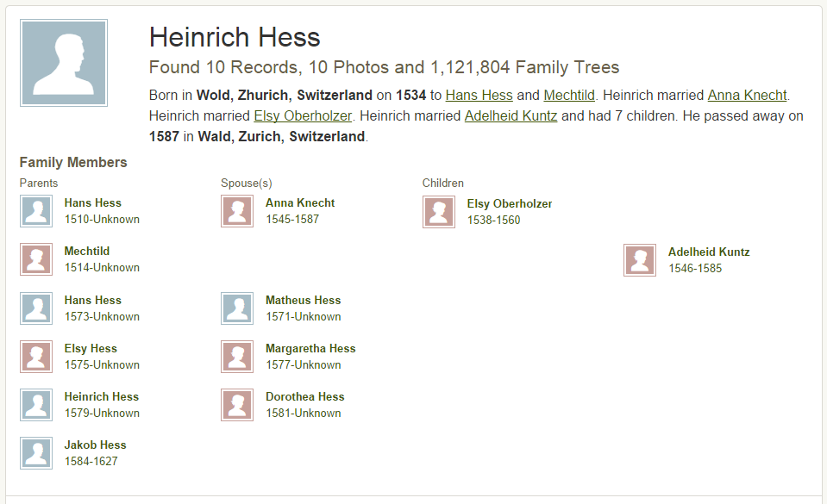Click avatar icon beside Hans Hess 1510-Unknown

(x=36, y=211)
